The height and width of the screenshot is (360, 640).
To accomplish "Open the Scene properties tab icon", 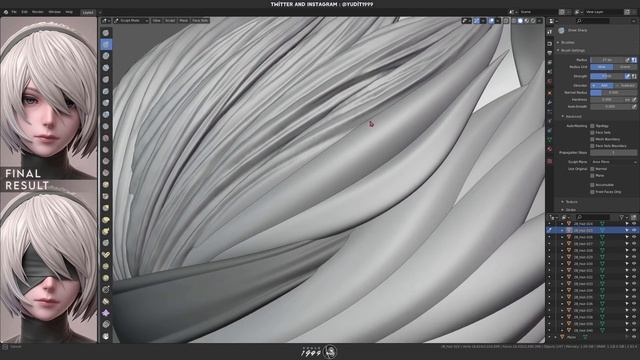I will coord(550,72).
